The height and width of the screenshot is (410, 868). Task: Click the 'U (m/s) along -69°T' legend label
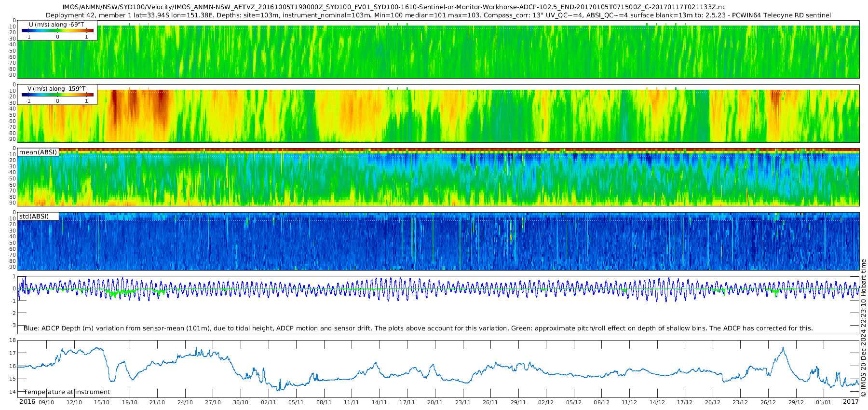[57, 24]
